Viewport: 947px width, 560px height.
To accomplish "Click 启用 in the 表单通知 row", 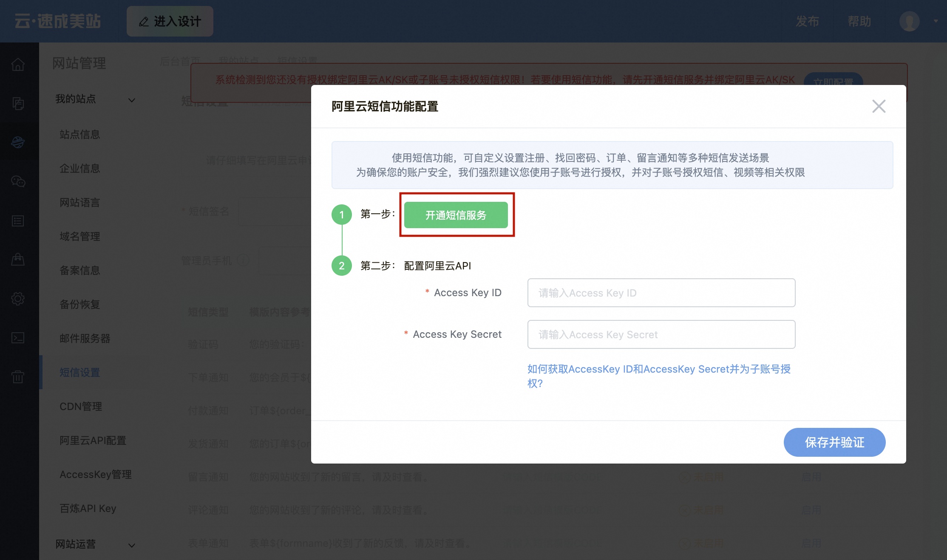I will coord(811,543).
